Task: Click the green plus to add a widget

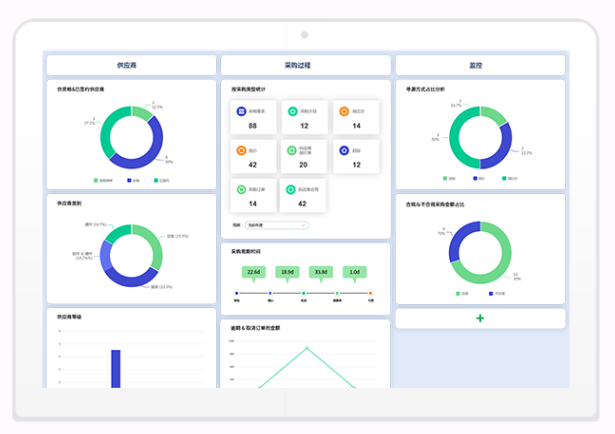Action: tap(480, 318)
